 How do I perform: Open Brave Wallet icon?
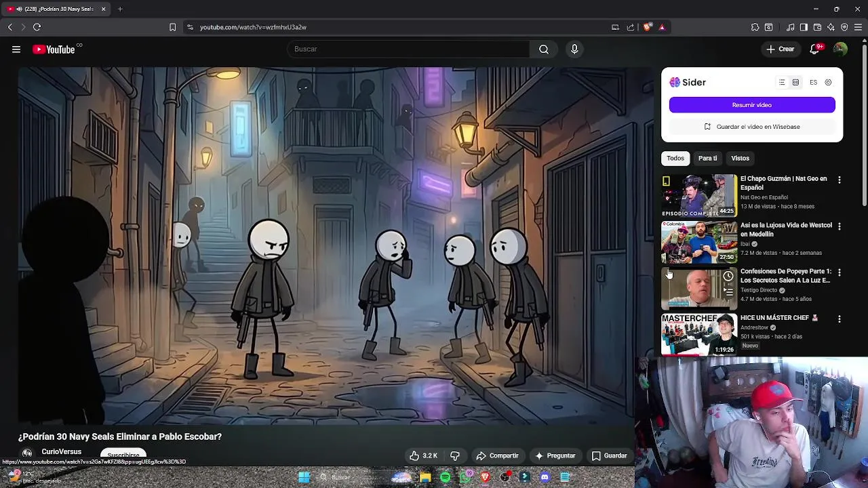click(x=817, y=27)
